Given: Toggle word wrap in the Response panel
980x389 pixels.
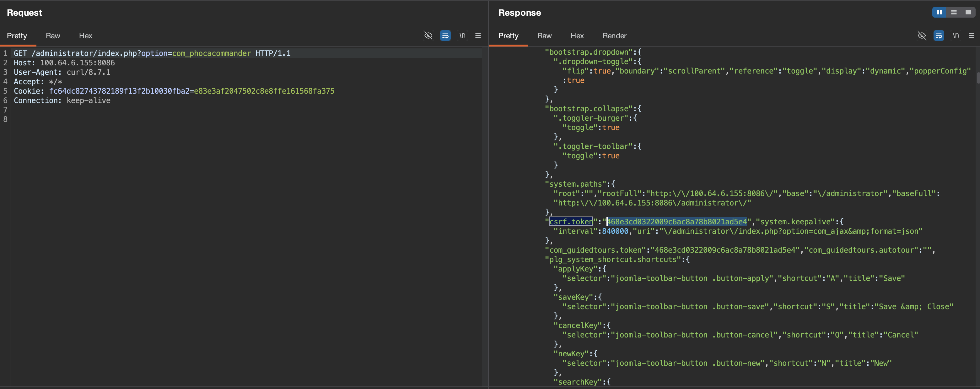Looking at the screenshot, I should coord(939,36).
